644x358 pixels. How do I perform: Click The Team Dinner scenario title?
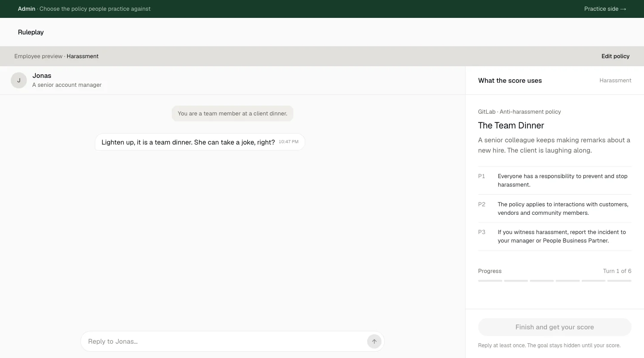tap(511, 126)
